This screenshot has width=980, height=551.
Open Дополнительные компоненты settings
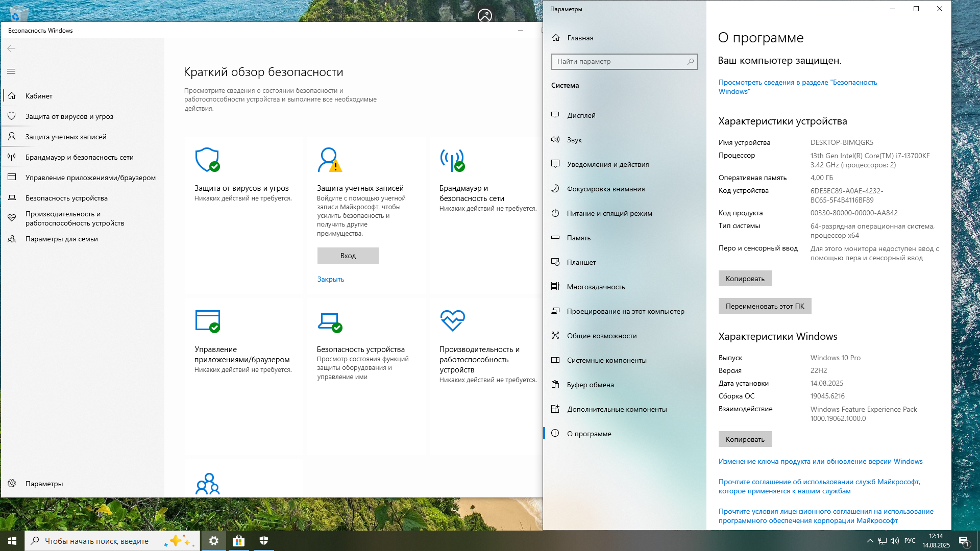tap(625, 409)
